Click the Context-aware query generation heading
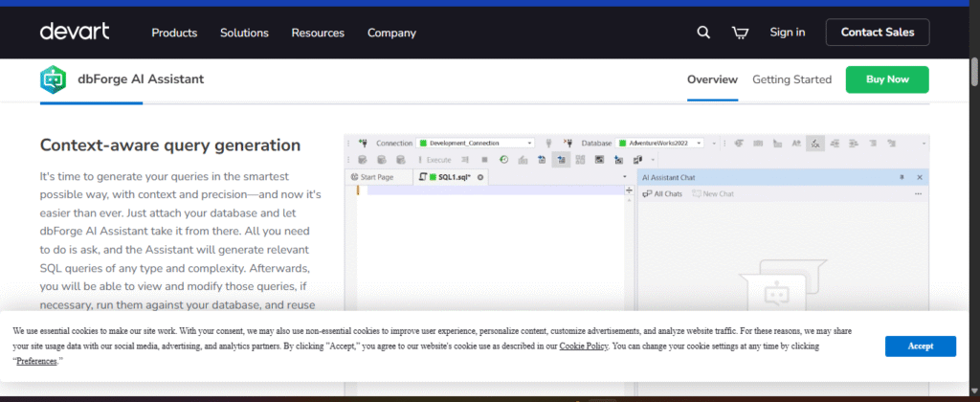980x402 pixels. 170,145
